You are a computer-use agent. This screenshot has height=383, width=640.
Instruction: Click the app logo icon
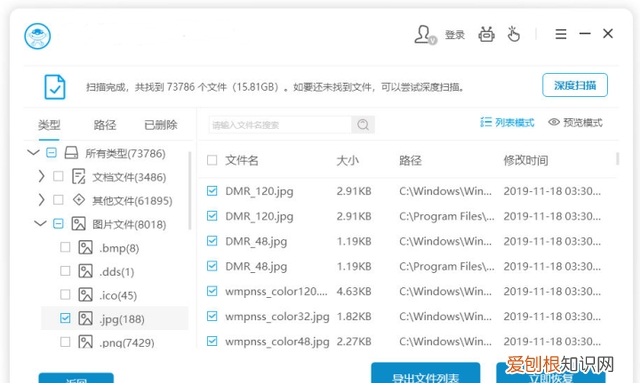pyautogui.click(x=37, y=36)
